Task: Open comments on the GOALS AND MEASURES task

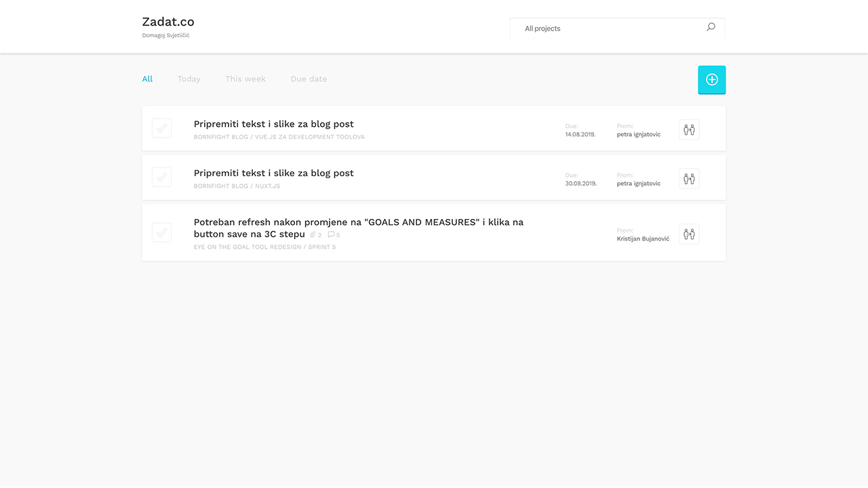Action: (332, 234)
